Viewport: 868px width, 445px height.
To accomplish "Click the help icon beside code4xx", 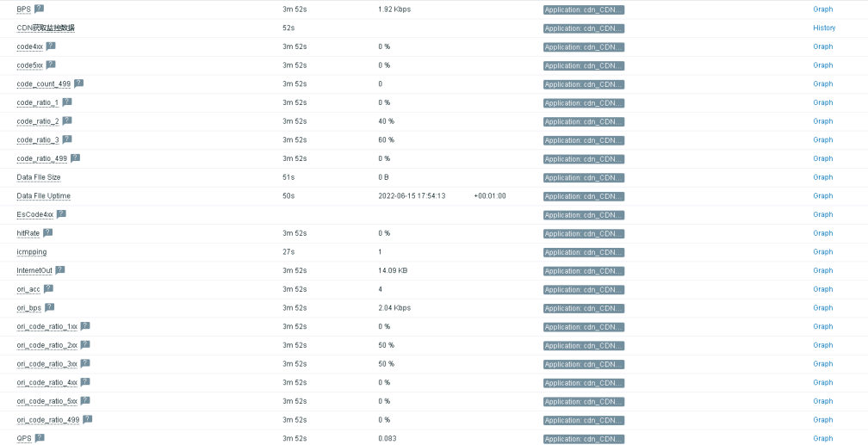I will (x=50, y=46).
